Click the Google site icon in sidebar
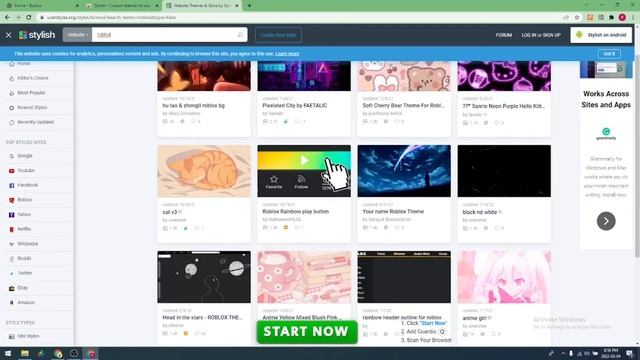 click(11, 156)
